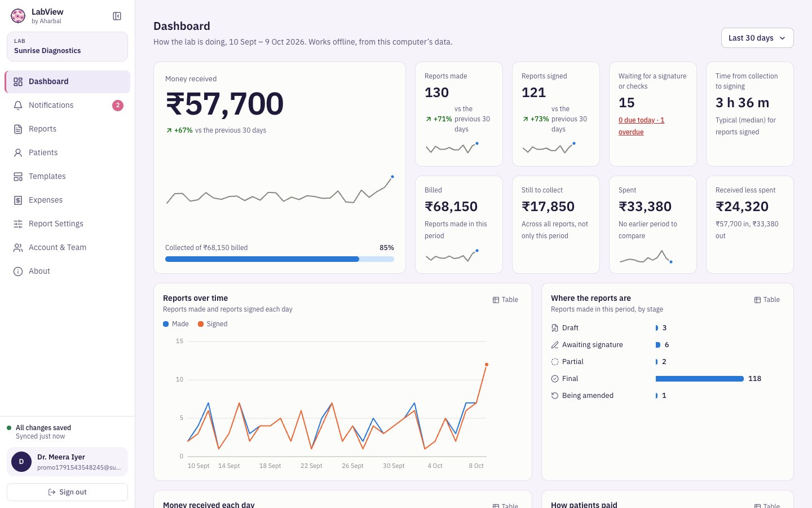Image resolution: width=812 pixels, height=508 pixels.
Task: Show Reports over time as Table
Action: [505, 300]
